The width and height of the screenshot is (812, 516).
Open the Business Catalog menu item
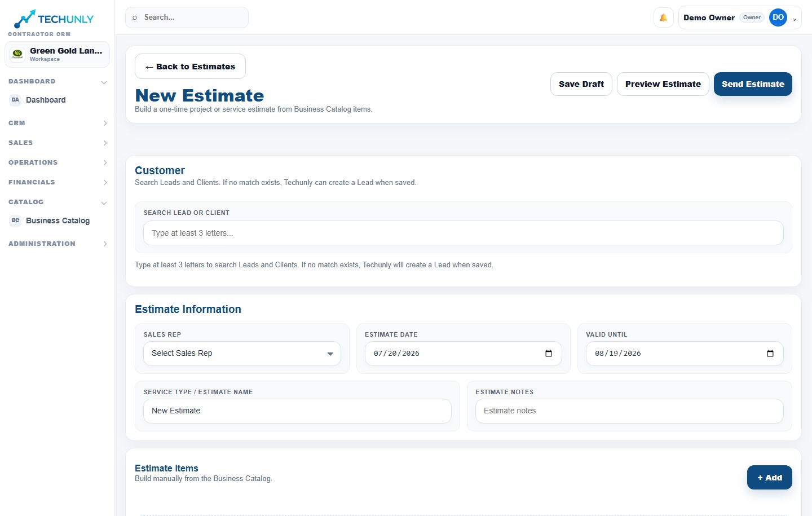pos(57,220)
